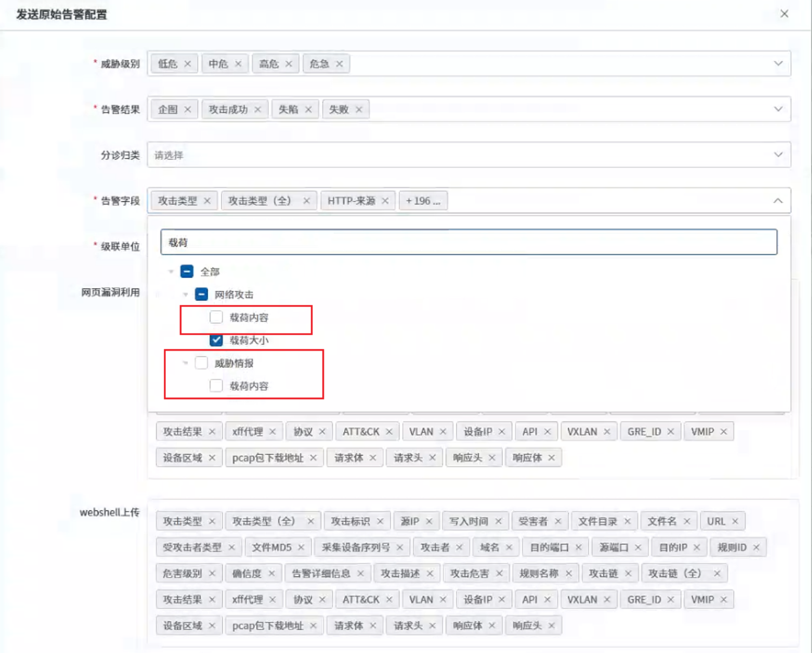Delete the 文件MD5 tag

tap(301, 548)
